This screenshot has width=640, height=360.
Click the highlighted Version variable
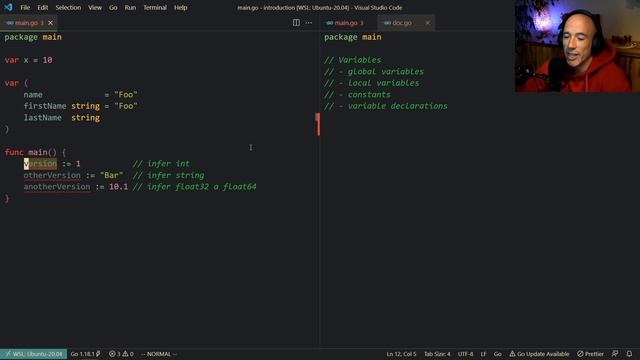coord(40,164)
